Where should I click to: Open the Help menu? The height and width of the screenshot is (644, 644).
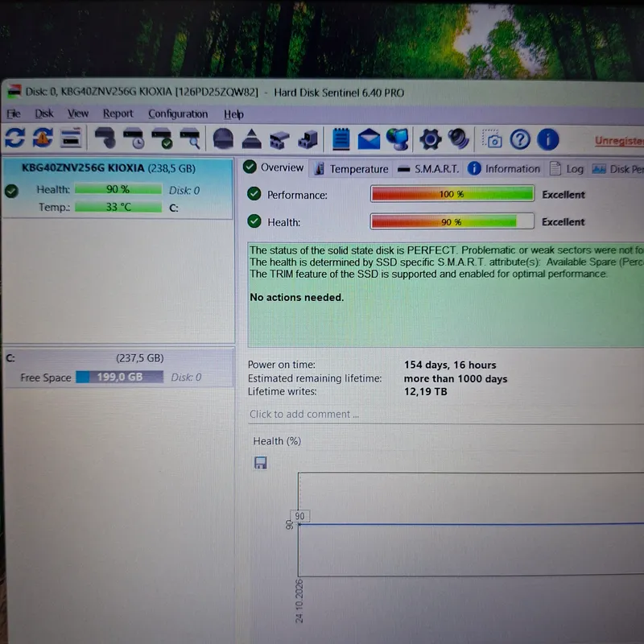[233, 114]
